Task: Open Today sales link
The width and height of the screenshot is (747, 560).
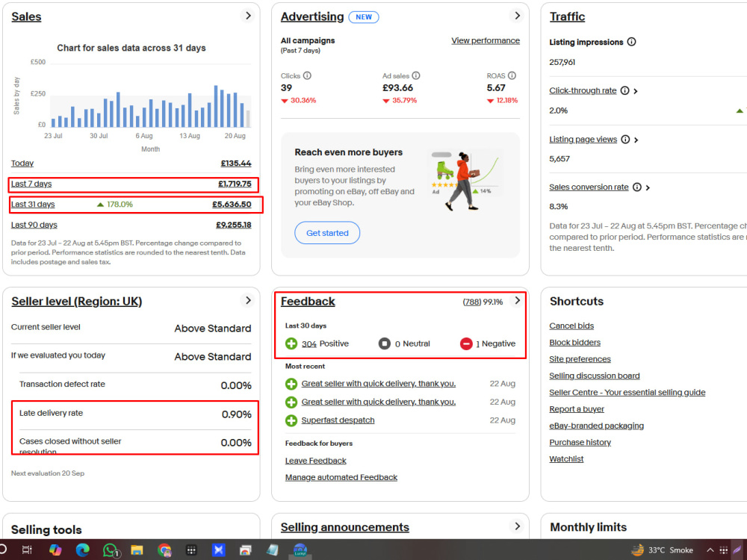Action: pyautogui.click(x=22, y=164)
